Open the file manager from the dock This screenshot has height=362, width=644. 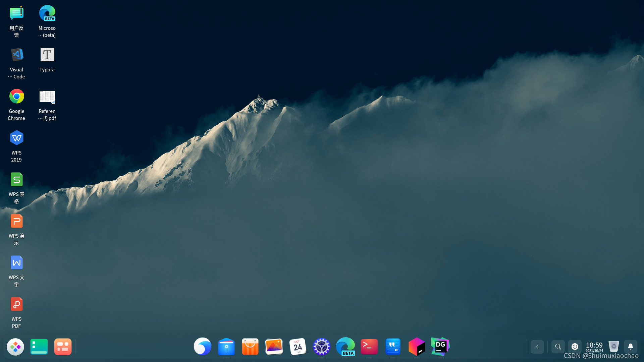tap(226, 346)
